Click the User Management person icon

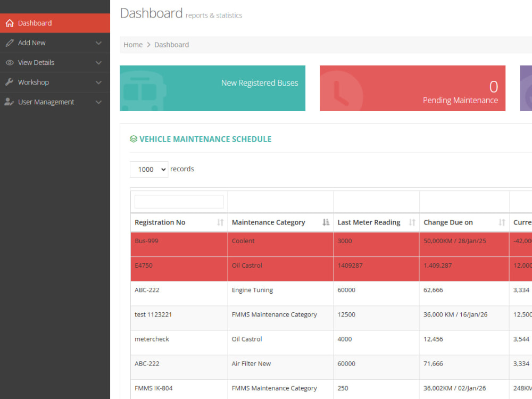9,102
